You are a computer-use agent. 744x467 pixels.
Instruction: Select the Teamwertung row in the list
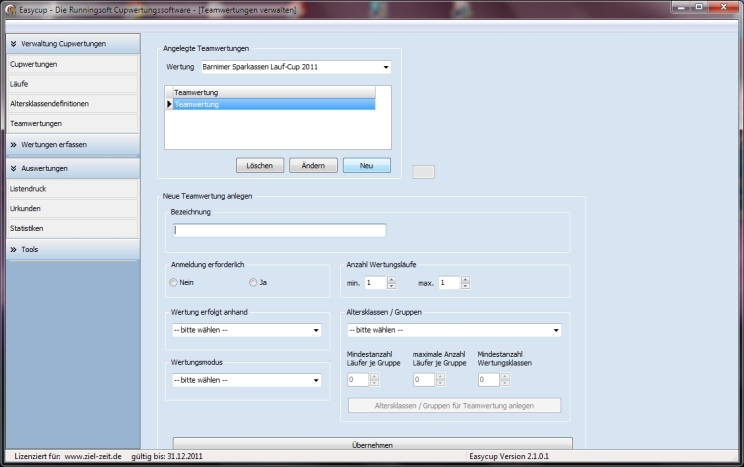273,104
